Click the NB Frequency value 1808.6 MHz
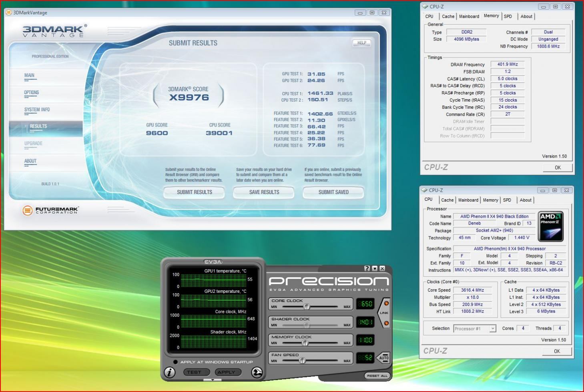 (x=548, y=46)
